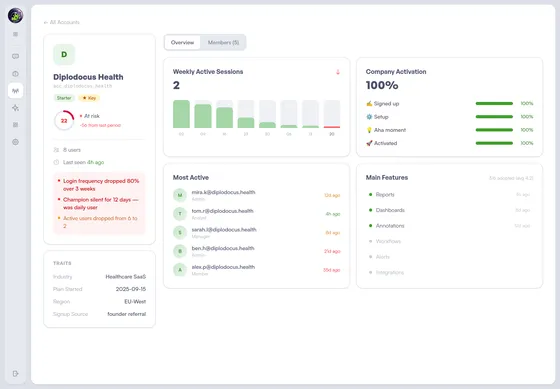Image resolution: width=560 pixels, height=389 pixels.
Task: Open tom.r@diplodocus.health user row
Action: pyautogui.click(x=256, y=214)
